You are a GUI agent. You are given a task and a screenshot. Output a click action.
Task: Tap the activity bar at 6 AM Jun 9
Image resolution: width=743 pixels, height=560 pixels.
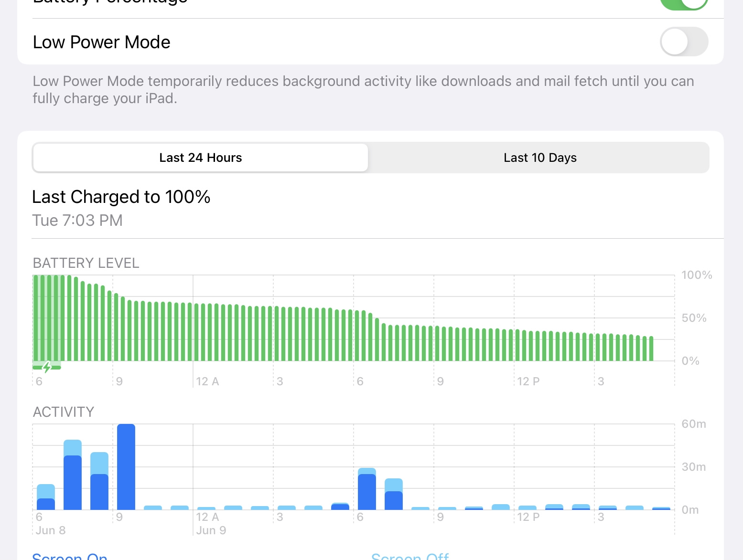(x=367, y=489)
